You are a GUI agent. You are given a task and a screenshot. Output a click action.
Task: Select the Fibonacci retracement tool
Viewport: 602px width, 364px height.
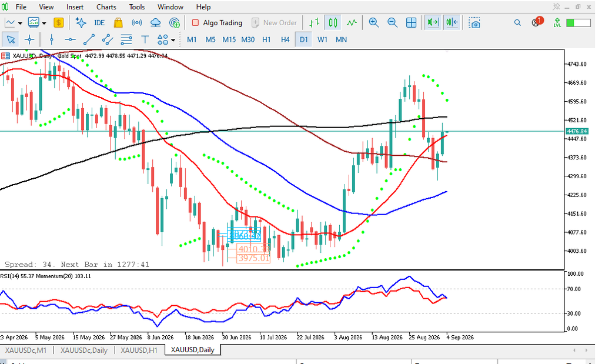pyautogui.click(x=126, y=39)
